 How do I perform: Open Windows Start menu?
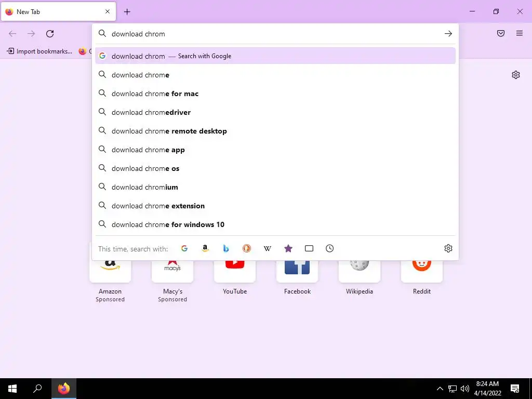(x=12, y=389)
